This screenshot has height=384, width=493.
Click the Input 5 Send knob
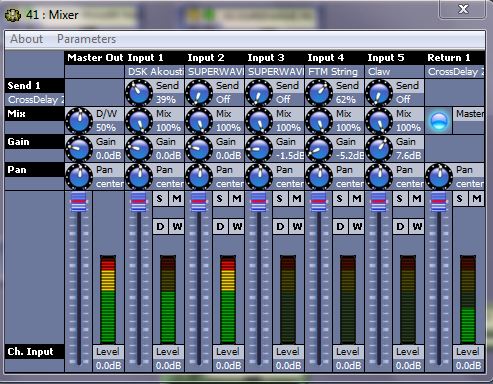tap(379, 93)
